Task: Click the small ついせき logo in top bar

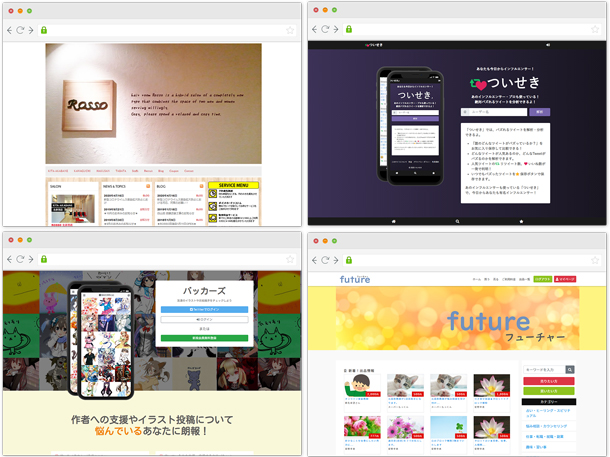Action: [374, 45]
